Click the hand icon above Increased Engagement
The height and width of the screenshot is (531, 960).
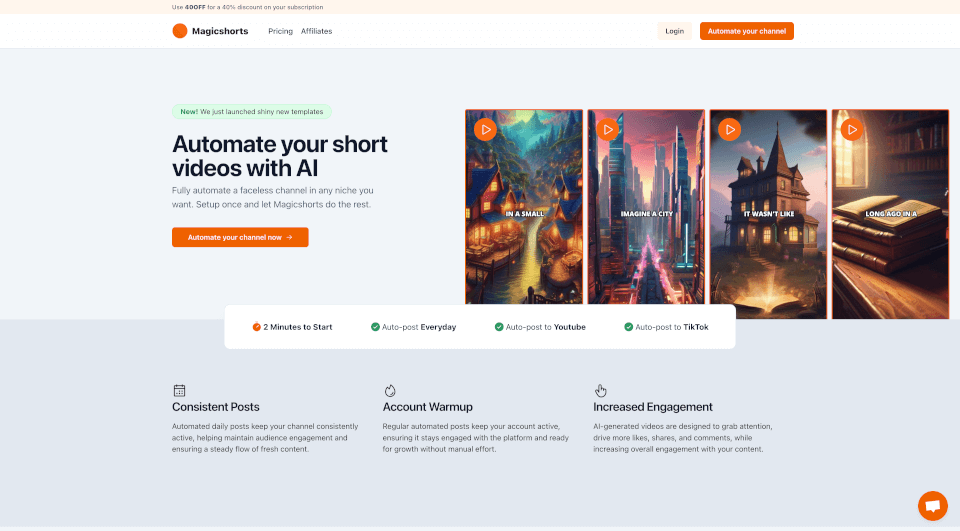click(600, 390)
